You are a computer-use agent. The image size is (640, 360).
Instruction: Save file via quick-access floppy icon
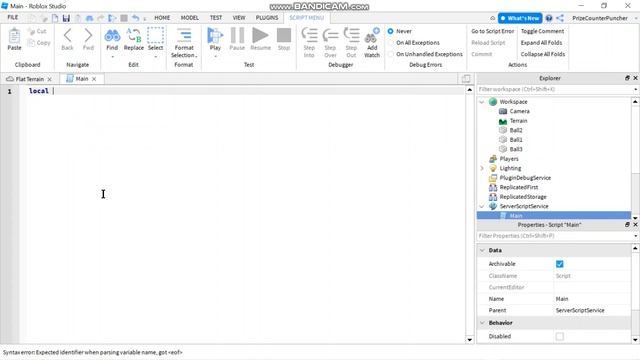(66, 18)
